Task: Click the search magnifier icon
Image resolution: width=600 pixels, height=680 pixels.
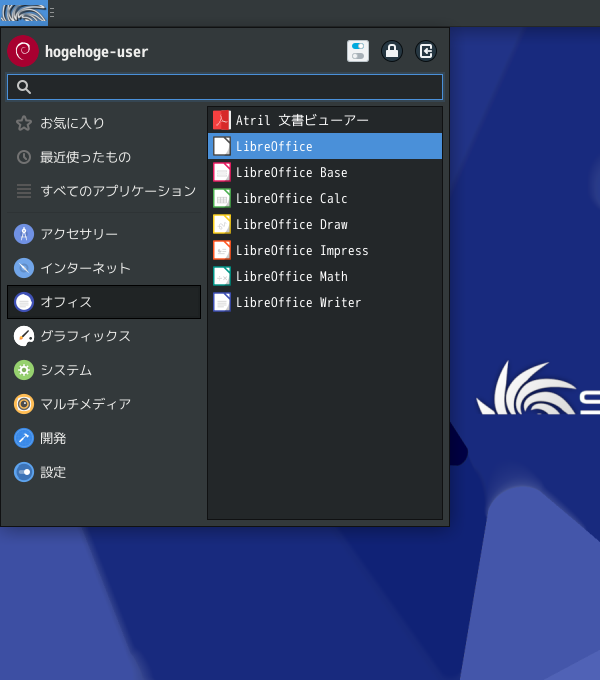Action: pos(24,87)
